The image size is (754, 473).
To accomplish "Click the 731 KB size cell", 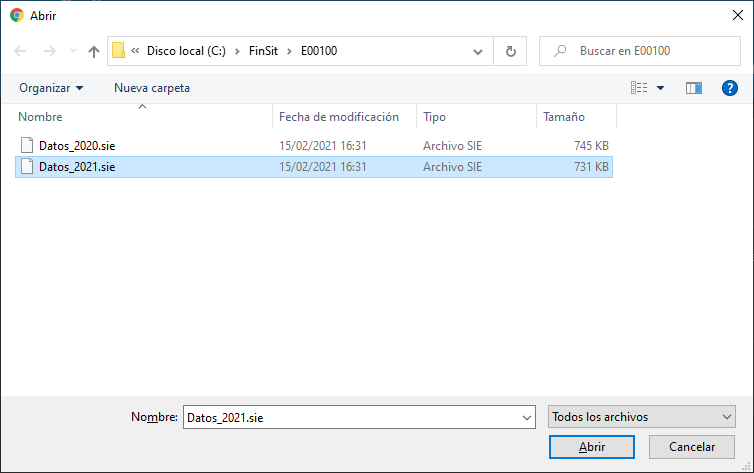I will pyautogui.click(x=591, y=167).
